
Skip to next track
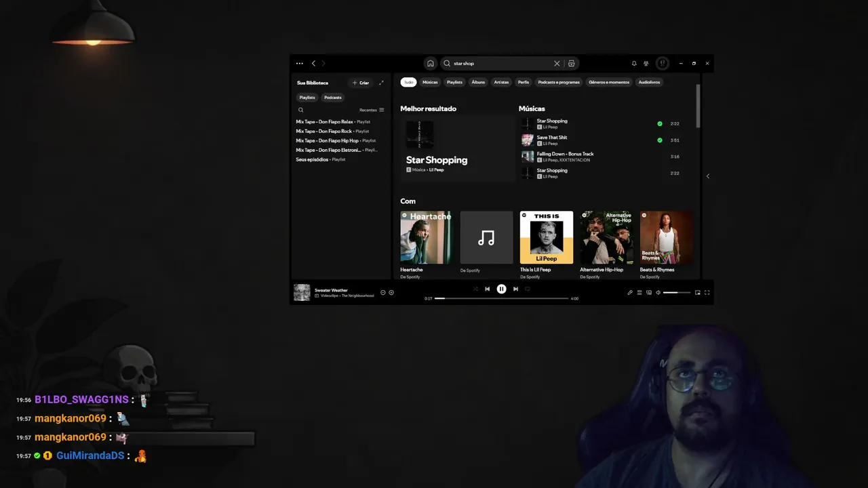coord(515,289)
